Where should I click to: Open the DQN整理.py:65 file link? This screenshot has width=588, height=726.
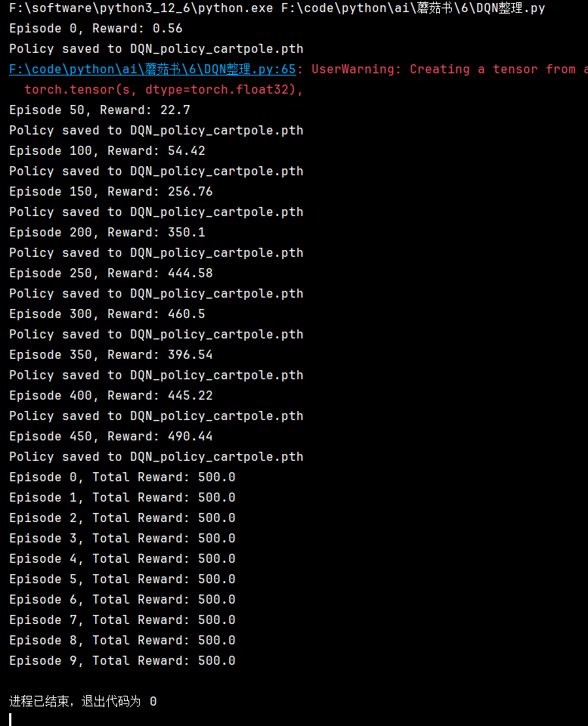click(153, 70)
